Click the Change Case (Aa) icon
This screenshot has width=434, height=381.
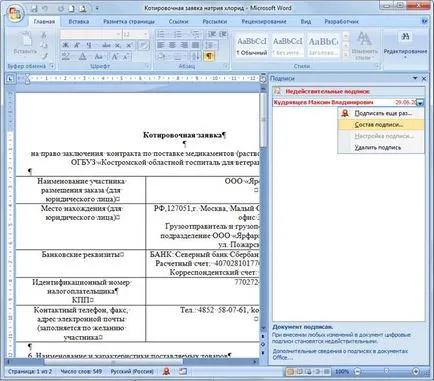tap(99, 56)
